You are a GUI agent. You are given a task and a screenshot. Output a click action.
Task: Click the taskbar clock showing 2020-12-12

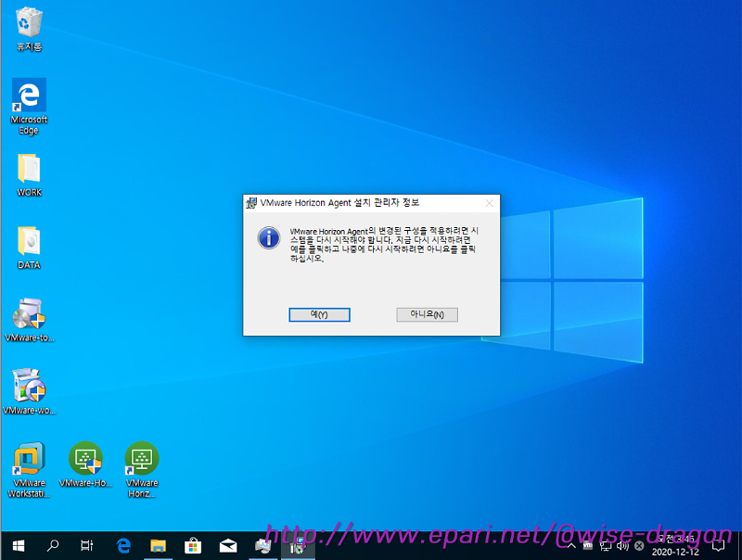pyautogui.click(x=675, y=546)
